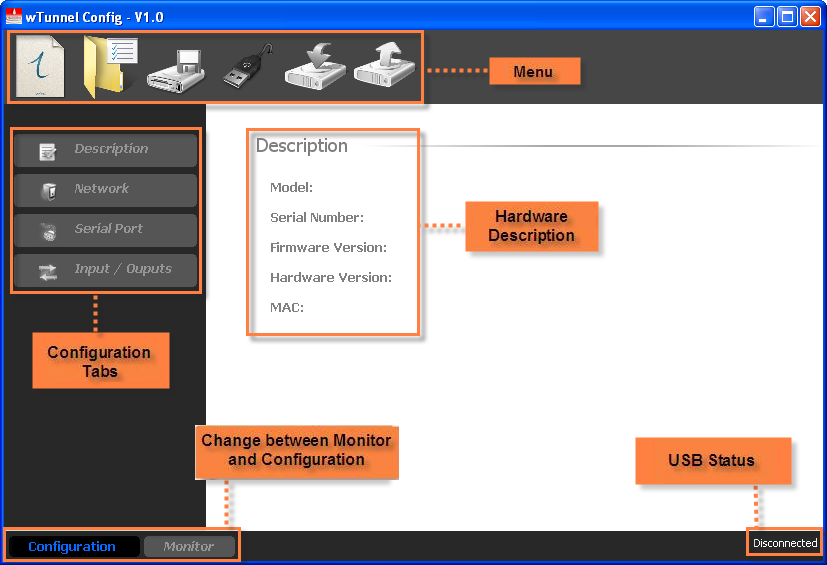Image resolution: width=827 pixels, height=565 pixels.
Task: Switch to Monitor mode
Action: click(189, 546)
